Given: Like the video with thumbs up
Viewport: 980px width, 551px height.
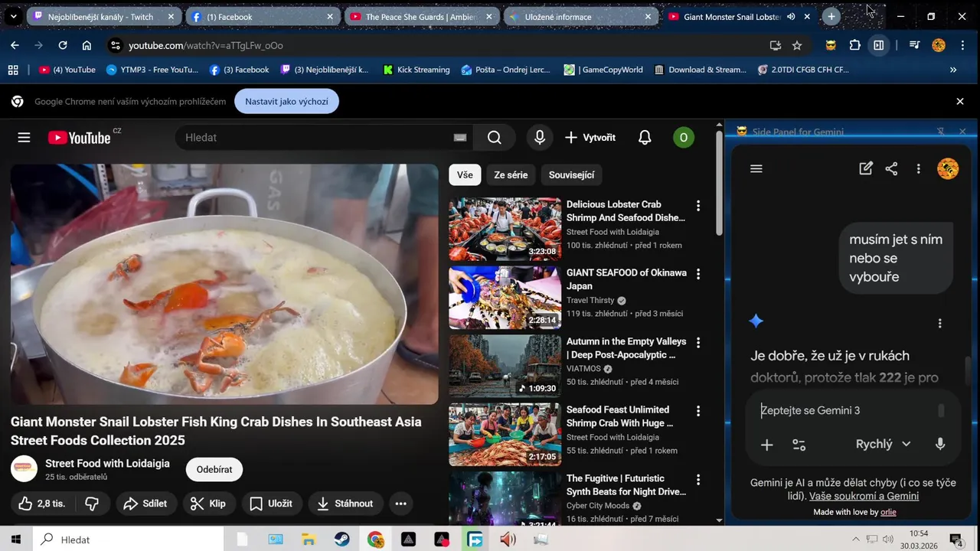Looking at the screenshot, I should pyautogui.click(x=42, y=504).
